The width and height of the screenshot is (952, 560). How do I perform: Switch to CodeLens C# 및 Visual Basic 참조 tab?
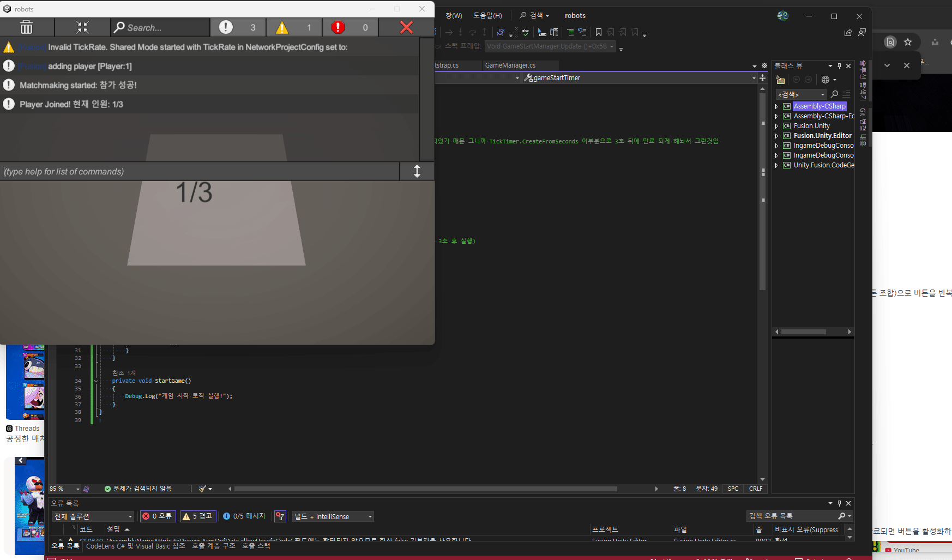(135, 546)
